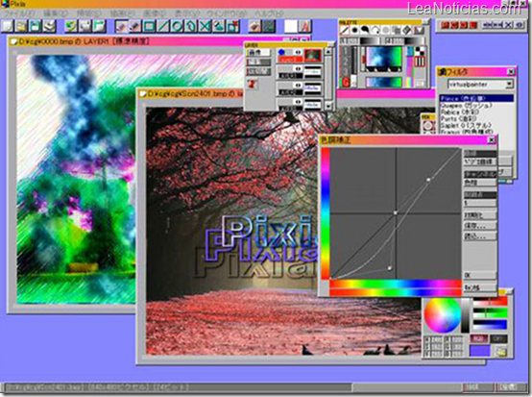The height and width of the screenshot is (397, 532).
Task: Open the Window menu in menu bar
Action: [x=227, y=13]
